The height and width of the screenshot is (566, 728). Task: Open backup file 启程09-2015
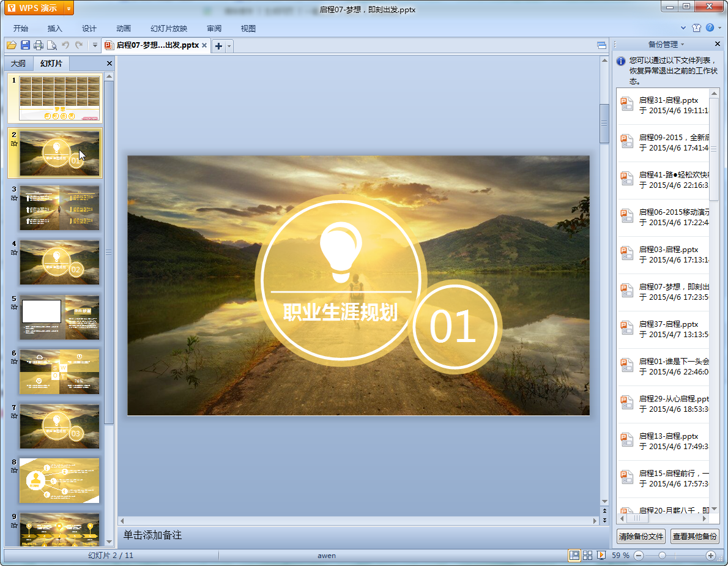[x=664, y=143]
